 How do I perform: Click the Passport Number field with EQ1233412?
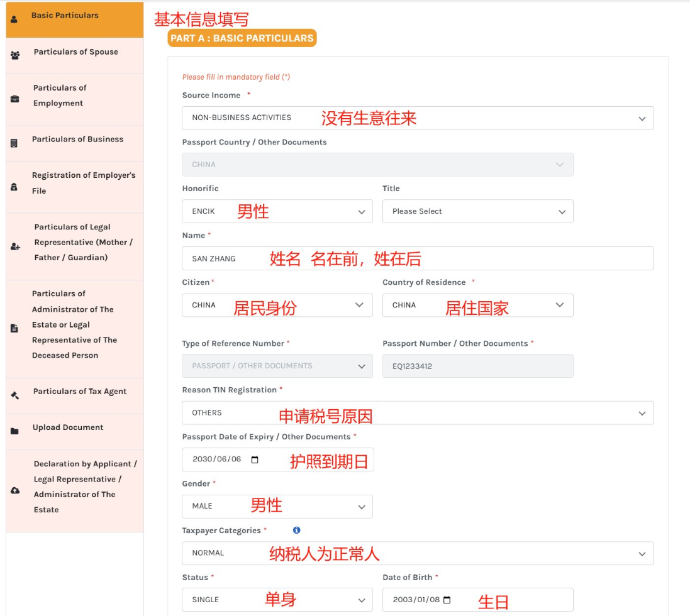[478, 366]
